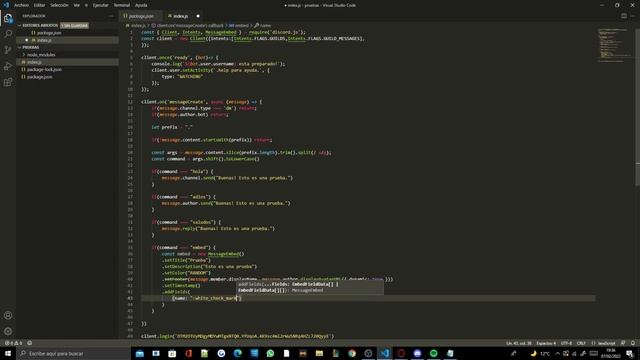Screen dimensions: 640x360
Task: Click the notifications bell in status bar
Action: click(632, 343)
